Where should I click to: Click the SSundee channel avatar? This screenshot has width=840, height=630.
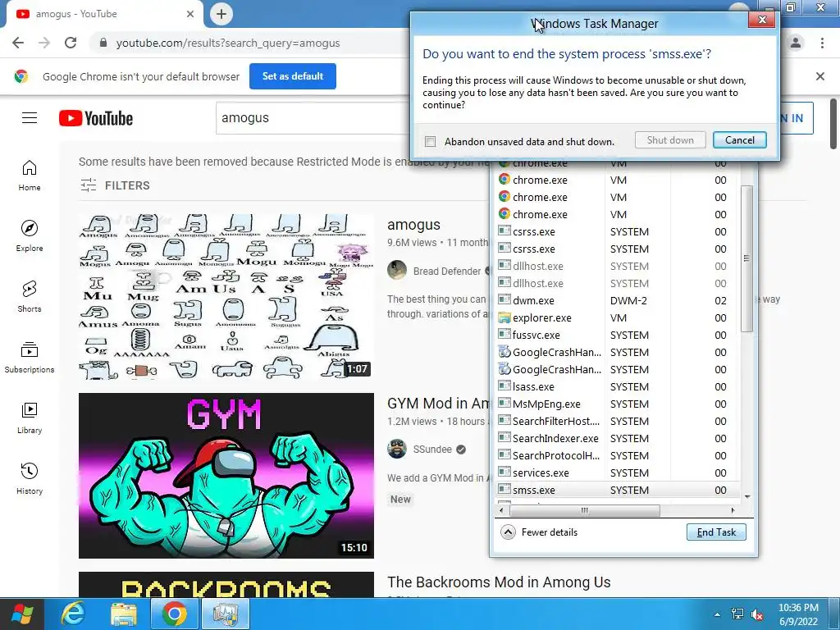pyautogui.click(x=397, y=449)
